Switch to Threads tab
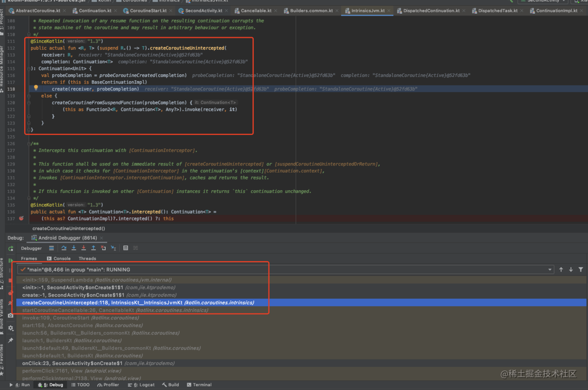This screenshot has height=390, width=588. [x=87, y=259]
